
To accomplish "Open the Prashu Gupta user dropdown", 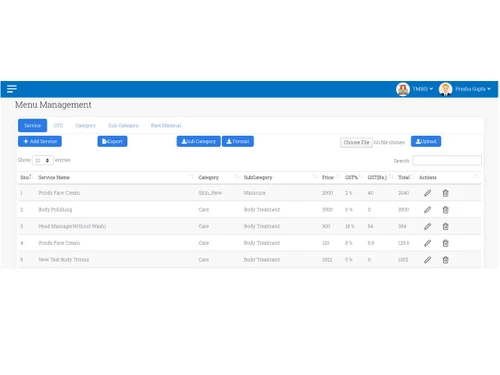I will (x=473, y=89).
